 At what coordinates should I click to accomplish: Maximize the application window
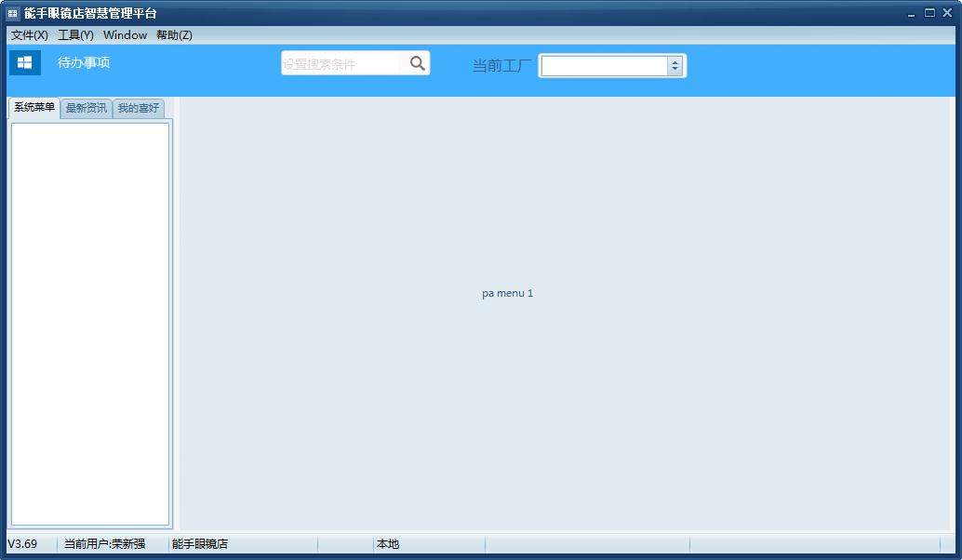pos(929,13)
